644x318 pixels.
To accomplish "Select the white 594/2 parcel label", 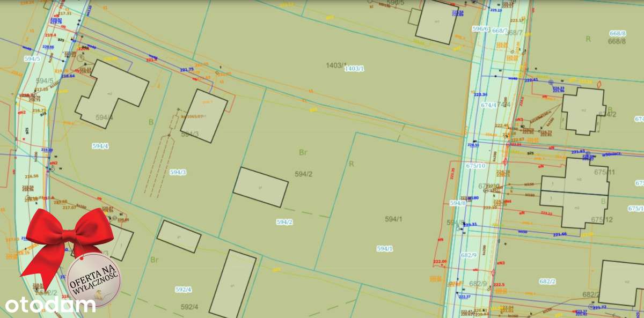I will 284,222.
